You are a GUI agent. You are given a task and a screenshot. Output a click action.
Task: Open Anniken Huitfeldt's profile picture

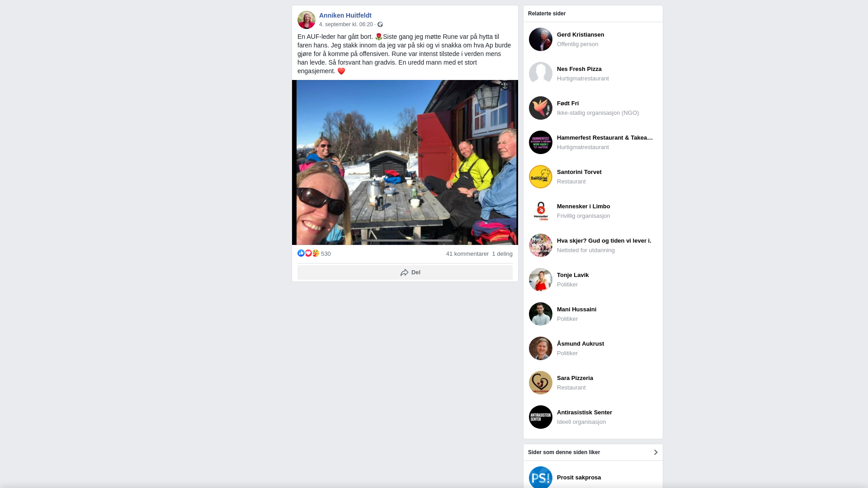(x=306, y=20)
